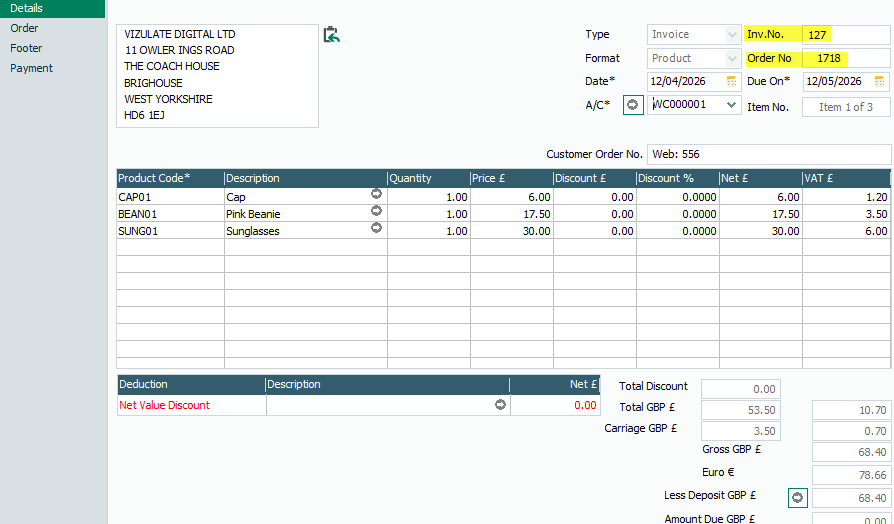Screen dimensions: 894x524
Task: Click the address clipboard icon beside customer address
Action: 332,35
